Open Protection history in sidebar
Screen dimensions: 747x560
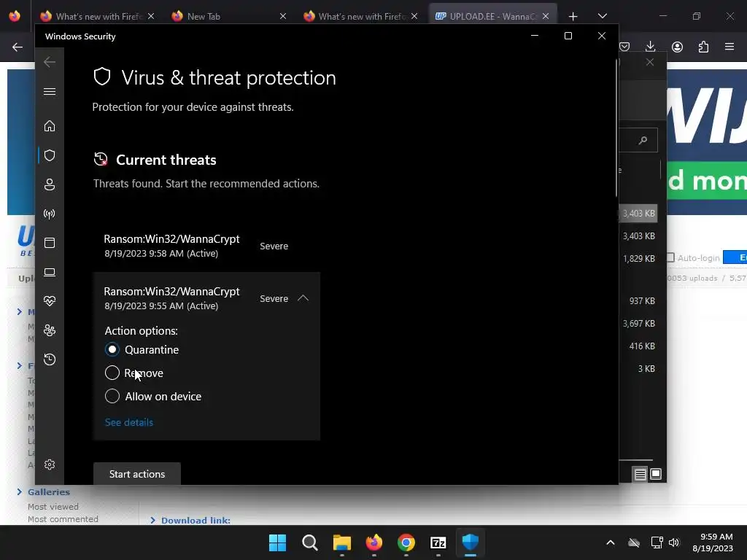click(x=50, y=359)
